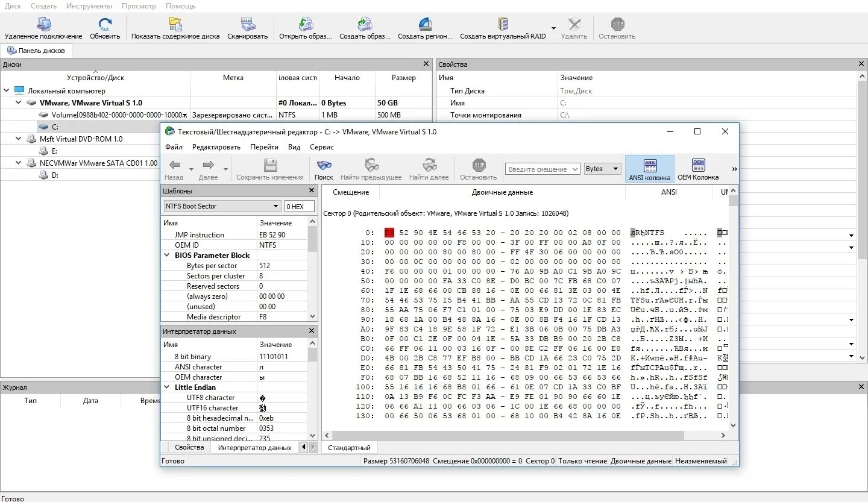Open Редактировать menu in hex editor
This screenshot has height=502, width=868.
pos(216,146)
